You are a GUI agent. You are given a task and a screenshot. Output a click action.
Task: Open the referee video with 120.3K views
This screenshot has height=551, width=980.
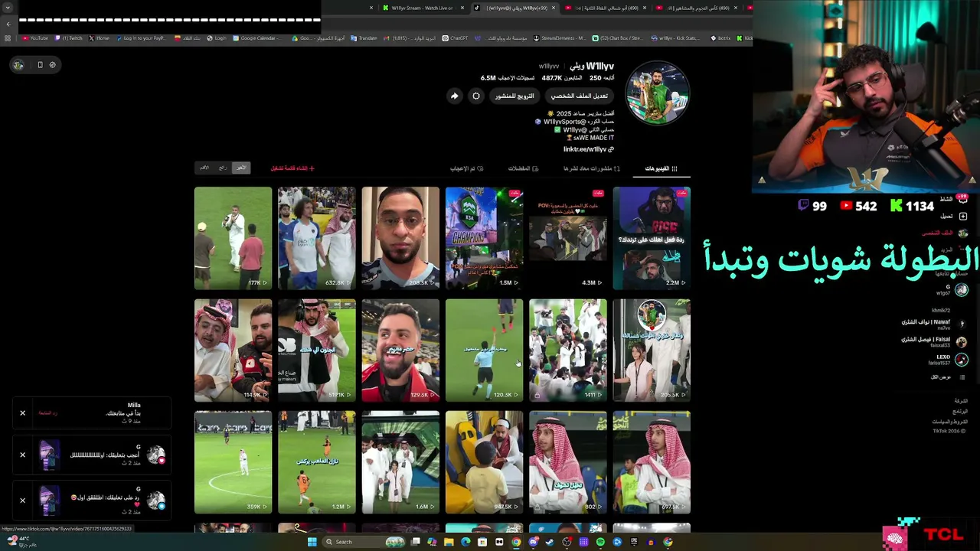(x=484, y=350)
